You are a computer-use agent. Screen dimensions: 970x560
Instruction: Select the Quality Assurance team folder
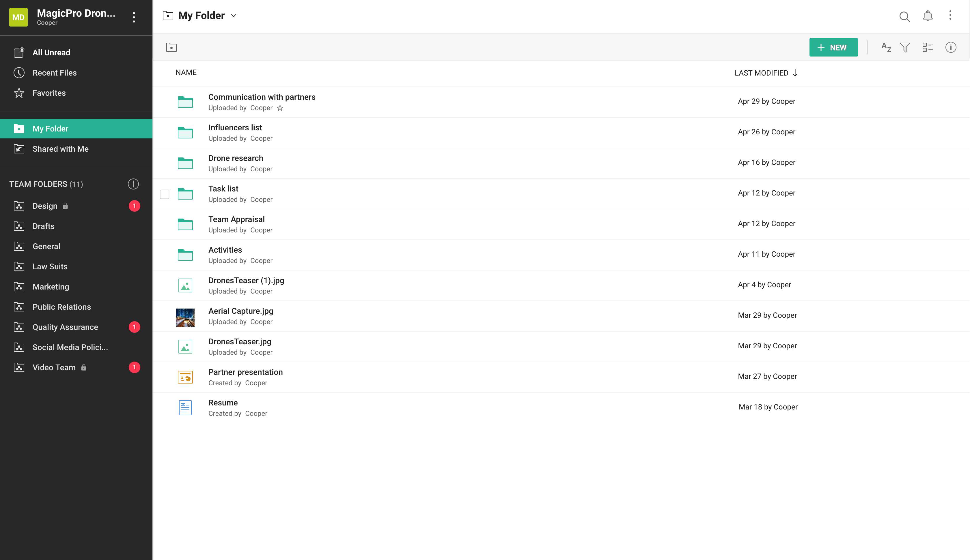click(x=65, y=327)
